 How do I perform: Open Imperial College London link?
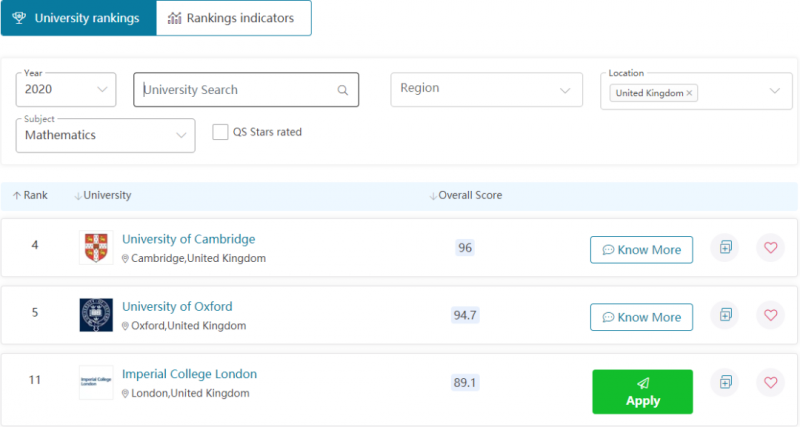tap(189, 374)
